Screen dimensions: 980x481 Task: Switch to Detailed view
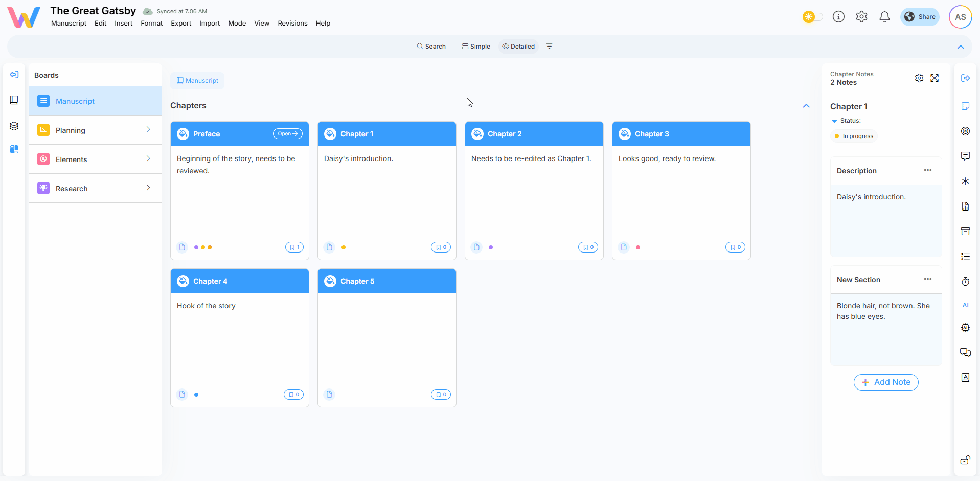518,47
